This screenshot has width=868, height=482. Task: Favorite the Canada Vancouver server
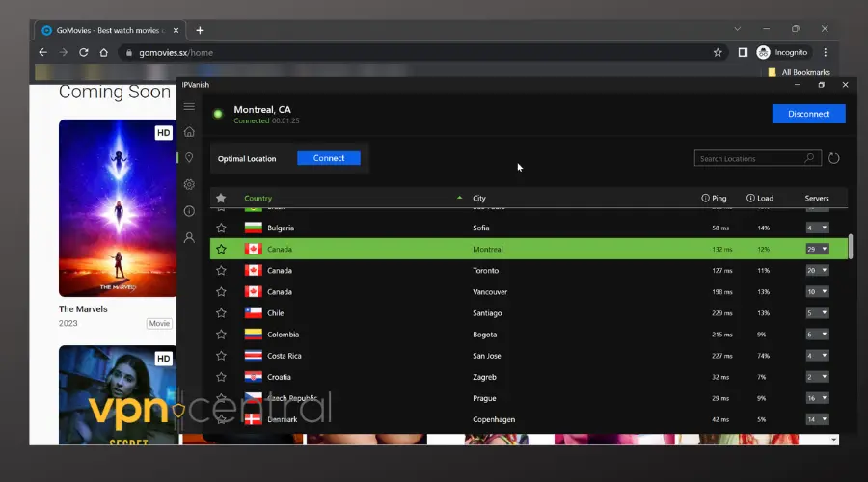point(221,292)
